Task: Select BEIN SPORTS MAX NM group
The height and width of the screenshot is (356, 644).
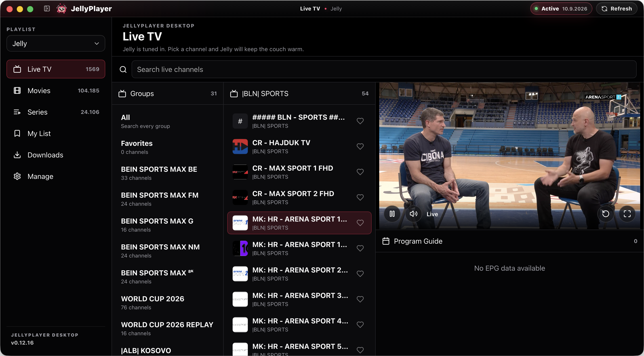Action: coord(168,251)
